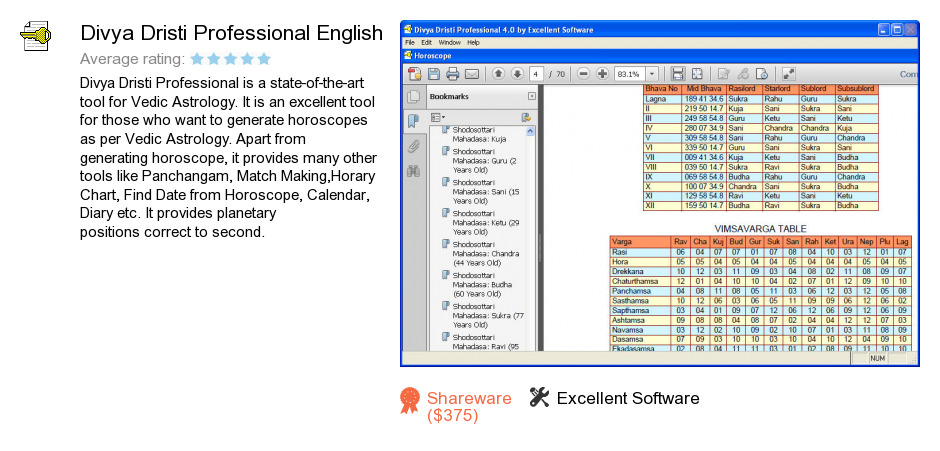Go to previous page with up arrow
This screenshot has width=940, height=451.
498,74
